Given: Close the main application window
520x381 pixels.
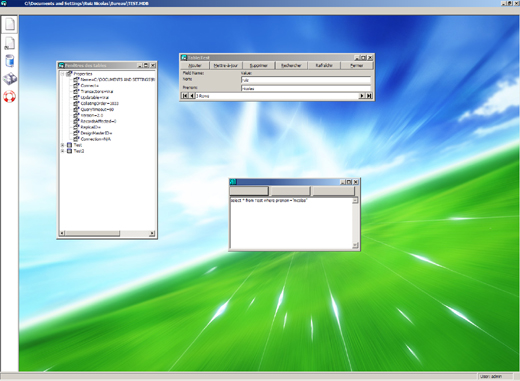Looking at the screenshot, I should [x=517, y=3].
